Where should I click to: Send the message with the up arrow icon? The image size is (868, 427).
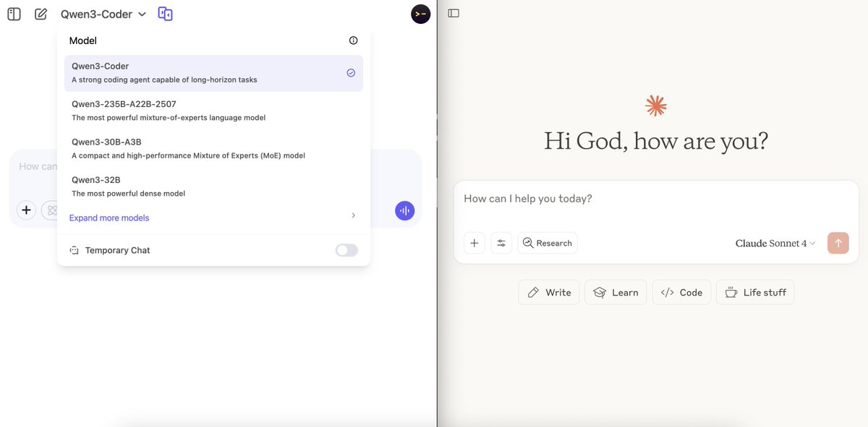point(838,243)
